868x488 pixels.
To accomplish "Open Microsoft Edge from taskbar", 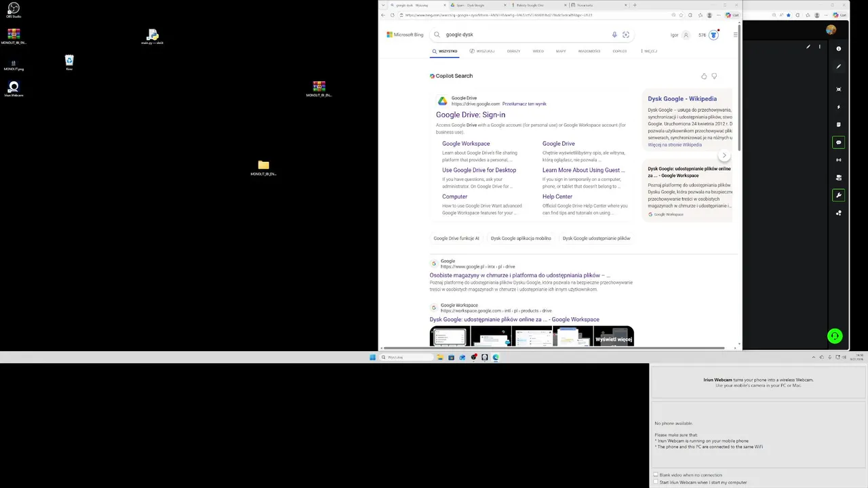I will pos(496,357).
